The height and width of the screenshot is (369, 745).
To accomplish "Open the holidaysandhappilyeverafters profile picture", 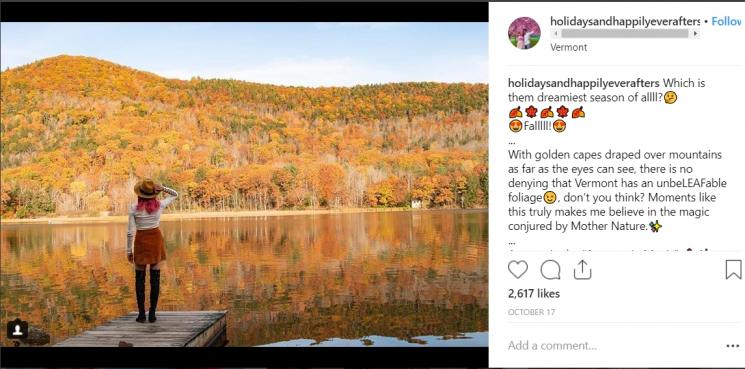I will (x=524, y=33).
